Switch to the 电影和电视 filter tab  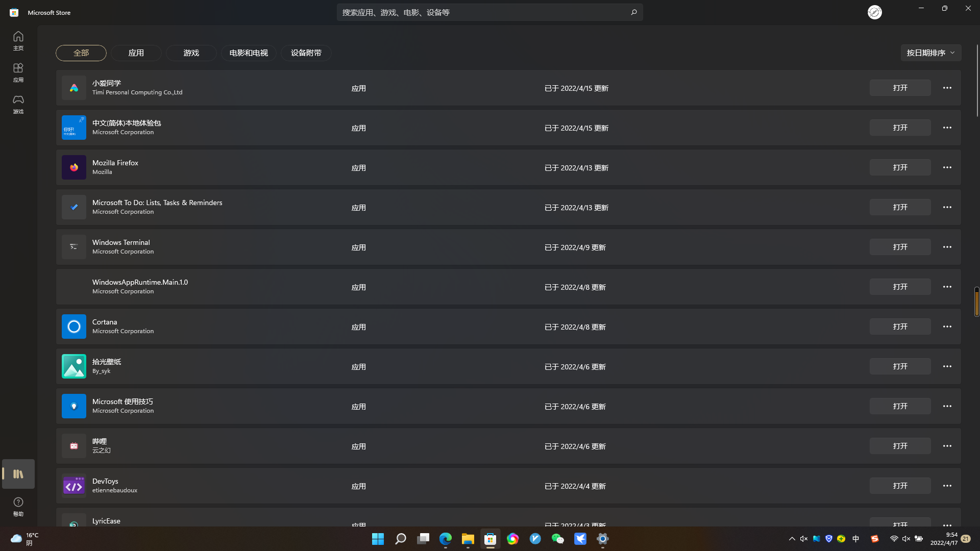pyautogui.click(x=249, y=53)
